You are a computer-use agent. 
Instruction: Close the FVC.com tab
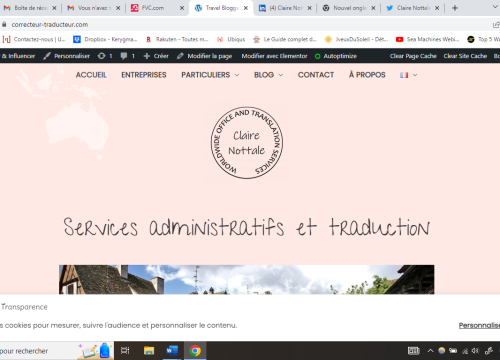click(x=182, y=8)
